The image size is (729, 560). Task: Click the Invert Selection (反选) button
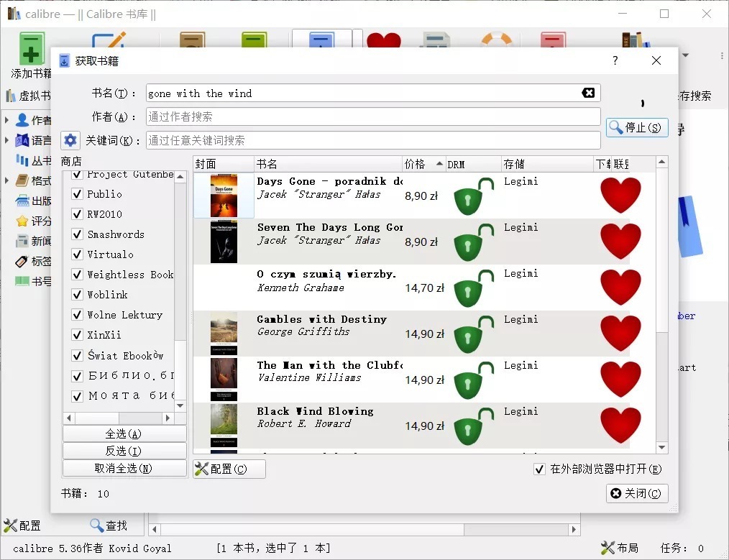coord(124,451)
